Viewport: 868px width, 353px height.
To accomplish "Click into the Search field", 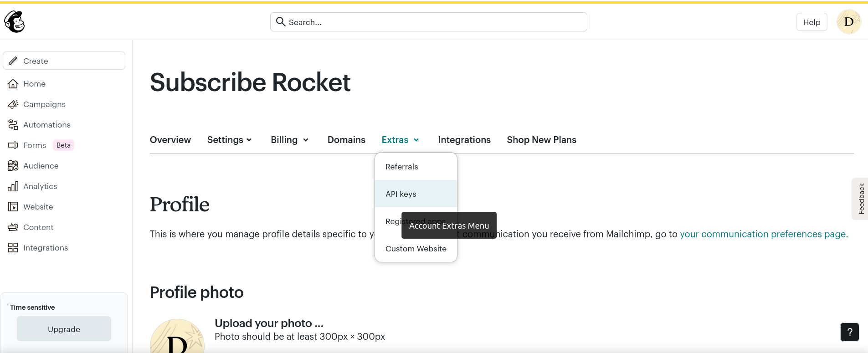I will coord(428,22).
